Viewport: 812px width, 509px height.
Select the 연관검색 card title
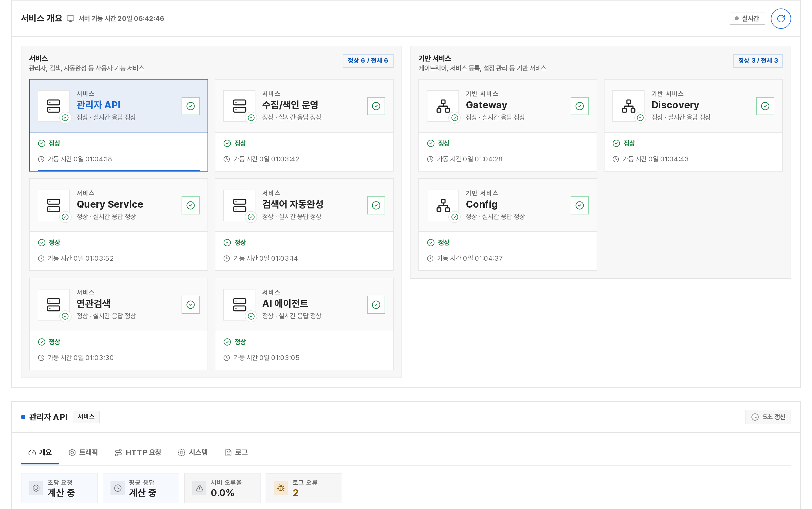point(94,304)
